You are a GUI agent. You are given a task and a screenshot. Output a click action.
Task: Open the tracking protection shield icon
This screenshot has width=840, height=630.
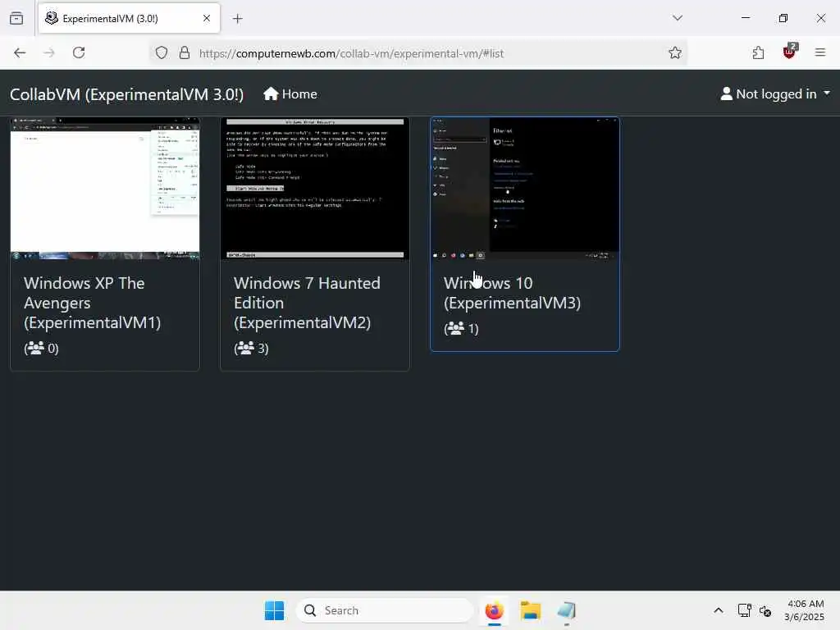pos(162,53)
